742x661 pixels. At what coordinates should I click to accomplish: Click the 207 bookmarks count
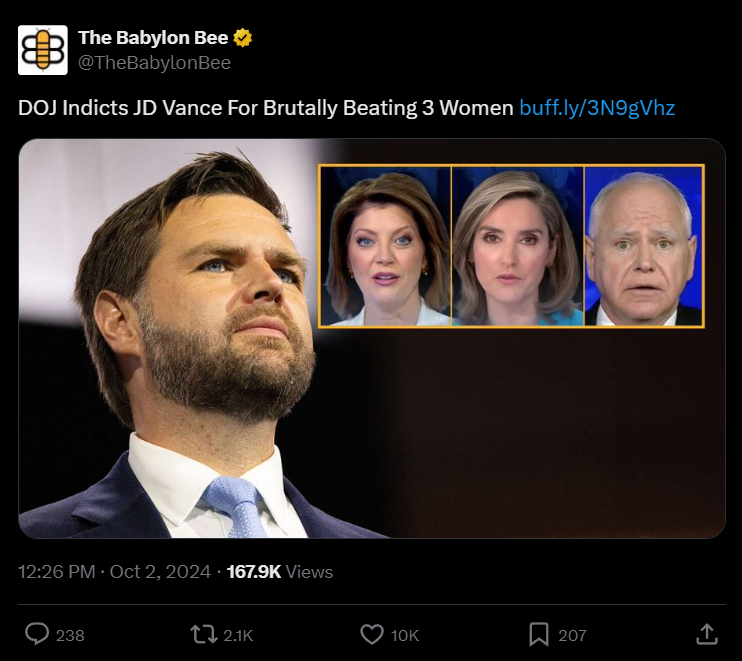point(572,635)
